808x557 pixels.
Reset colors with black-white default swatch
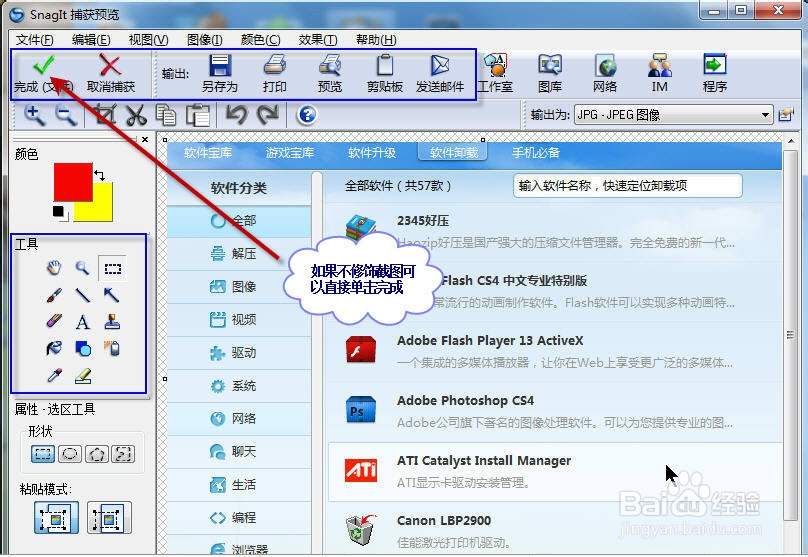(x=60, y=212)
